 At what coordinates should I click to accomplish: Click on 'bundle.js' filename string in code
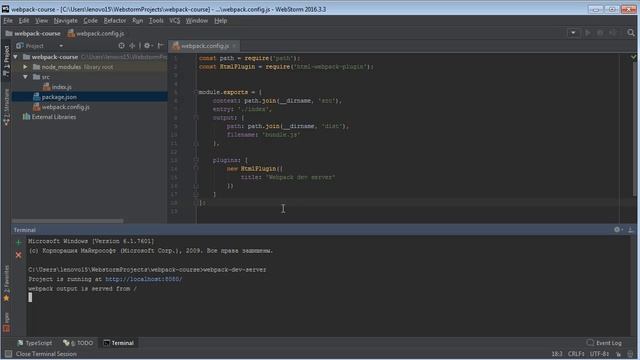pyautogui.click(x=281, y=135)
